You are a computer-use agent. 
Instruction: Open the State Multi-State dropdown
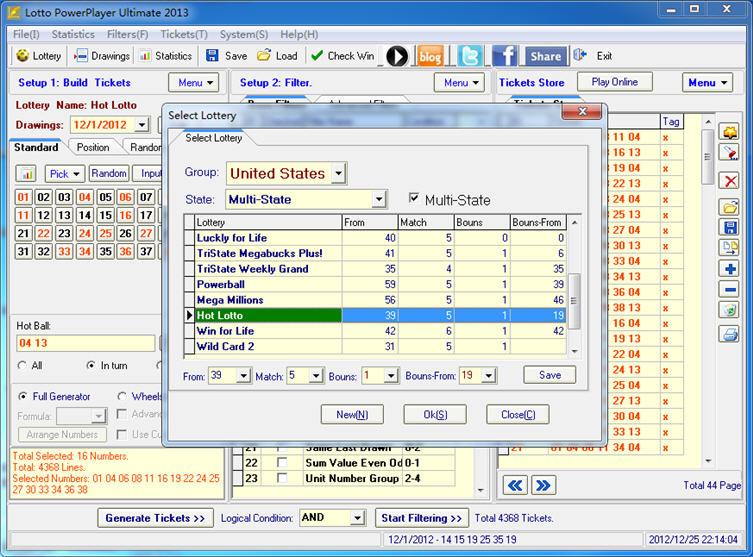pyautogui.click(x=379, y=199)
